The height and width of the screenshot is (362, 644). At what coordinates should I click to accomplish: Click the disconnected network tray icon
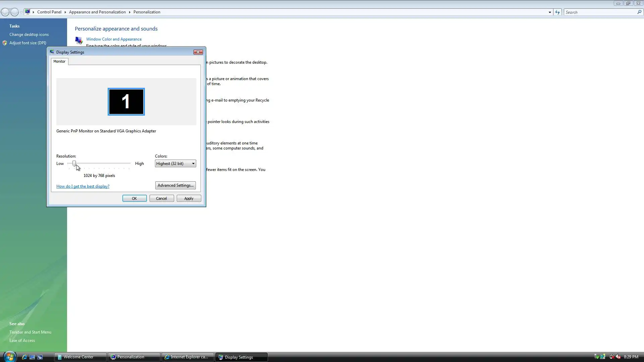tap(611, 357)
